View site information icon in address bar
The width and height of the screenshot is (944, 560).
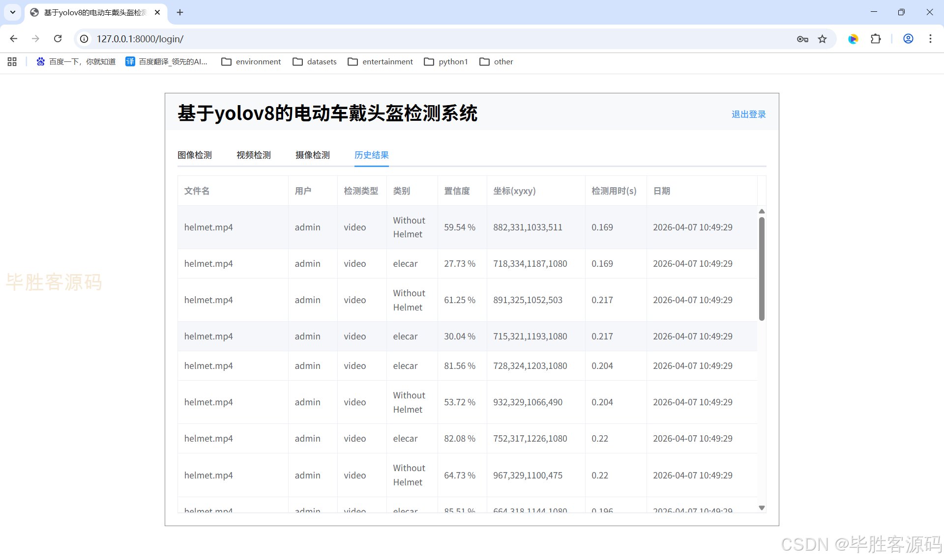point(84,39)
